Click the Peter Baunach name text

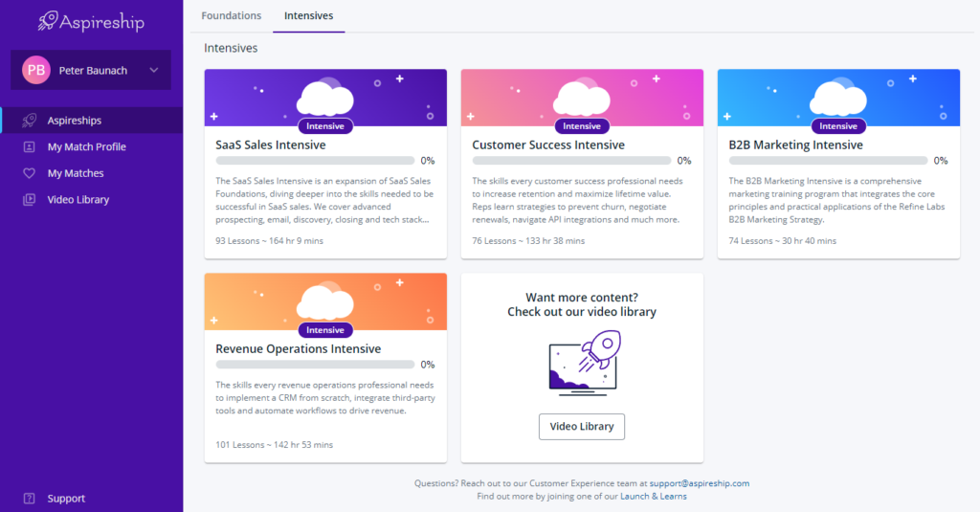pos(93,71)
